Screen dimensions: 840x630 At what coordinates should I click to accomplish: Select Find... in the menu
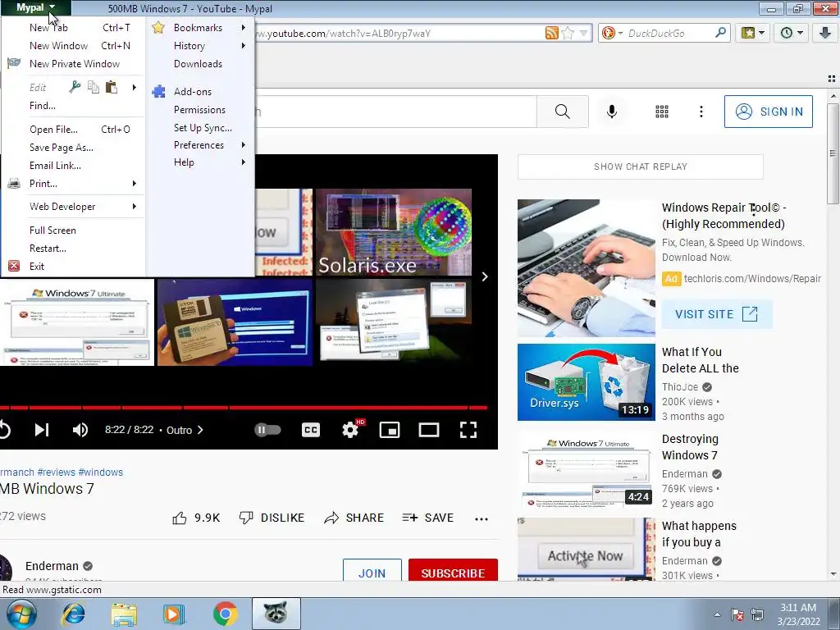tap(75, 106)
